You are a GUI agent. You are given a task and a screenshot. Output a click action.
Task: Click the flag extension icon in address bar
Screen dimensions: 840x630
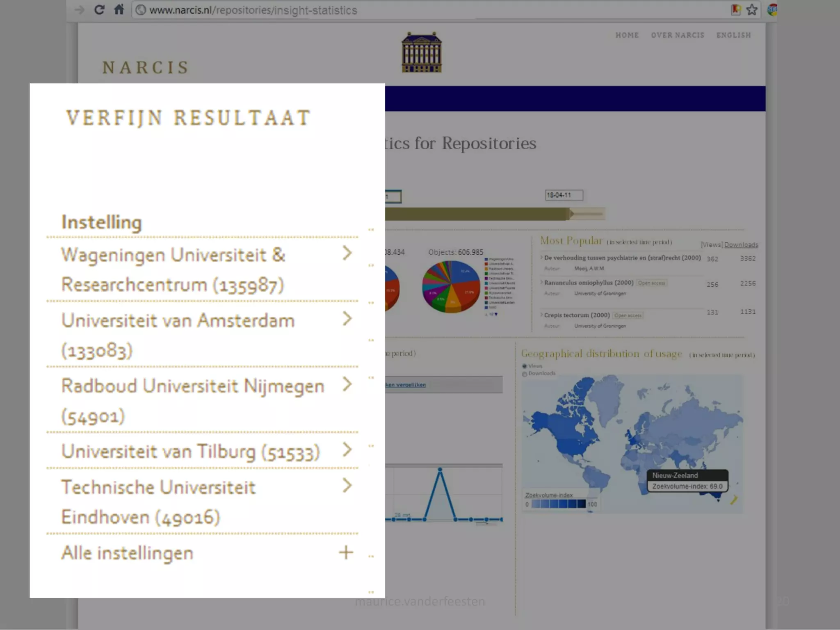pos(736,10)
